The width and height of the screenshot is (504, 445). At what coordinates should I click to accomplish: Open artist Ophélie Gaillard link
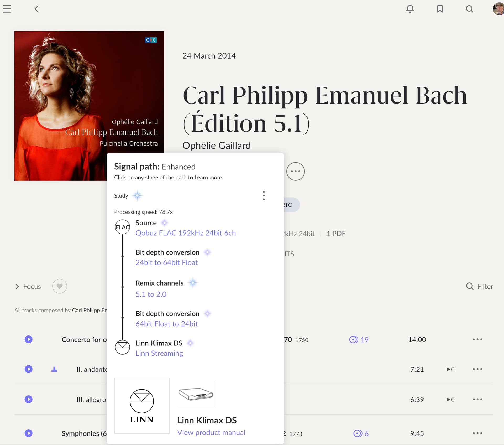(217, 145)
